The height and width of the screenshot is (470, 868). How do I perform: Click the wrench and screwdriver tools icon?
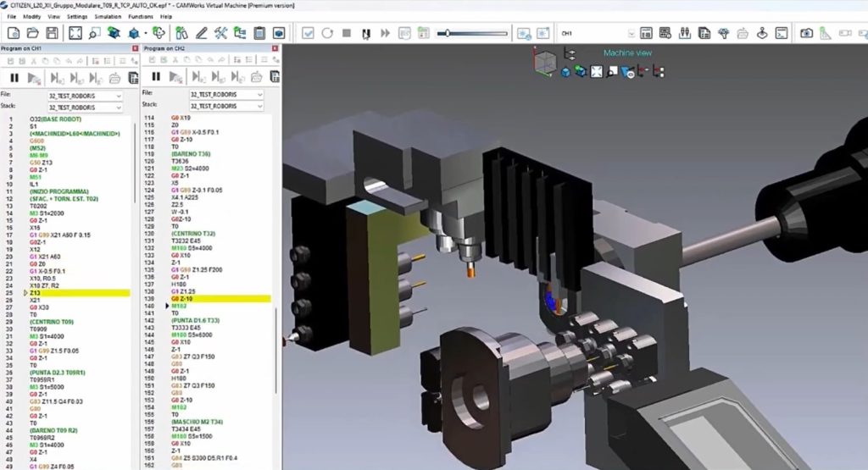pos(220,33)
